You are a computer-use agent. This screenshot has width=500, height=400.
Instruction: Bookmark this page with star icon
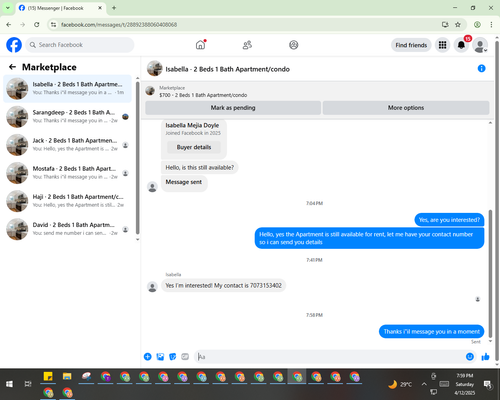458,24
